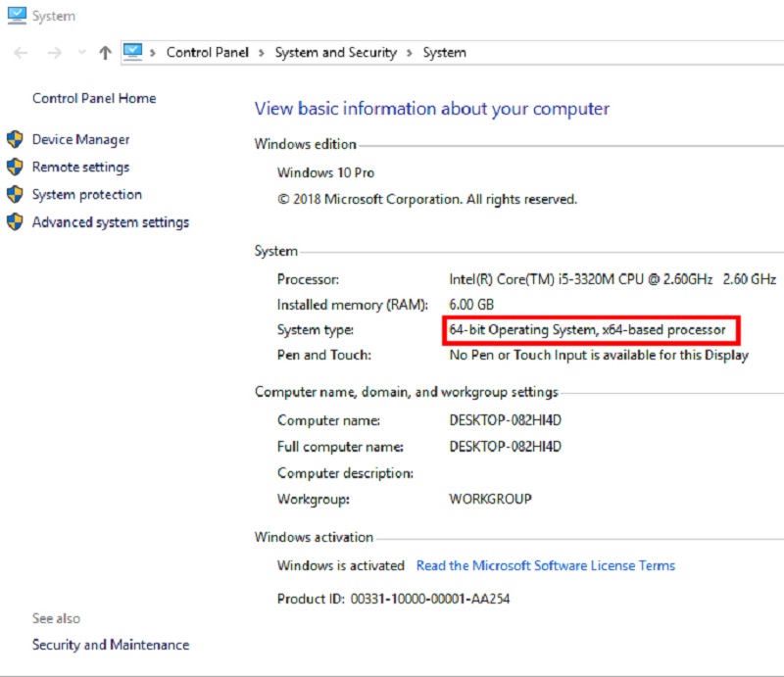This screenshot has width=784, height=677.
Task: Go up one level with Up arrow
Action: tap(105, 53)
